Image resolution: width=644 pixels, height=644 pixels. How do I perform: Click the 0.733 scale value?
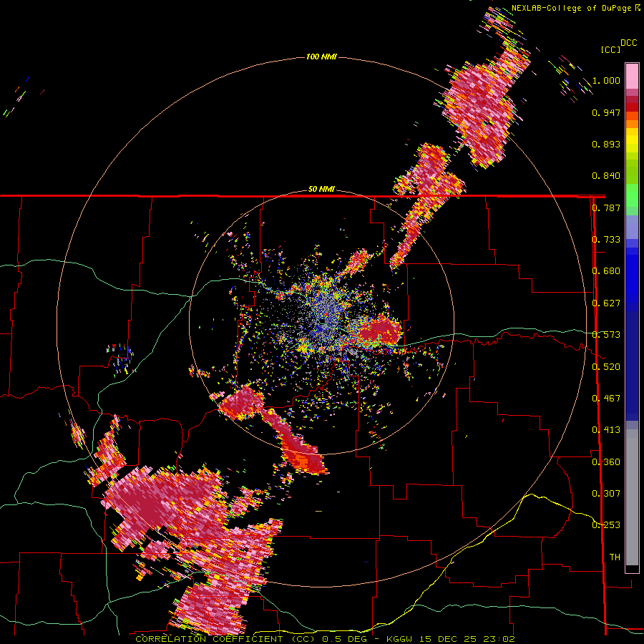click(606, 240)
